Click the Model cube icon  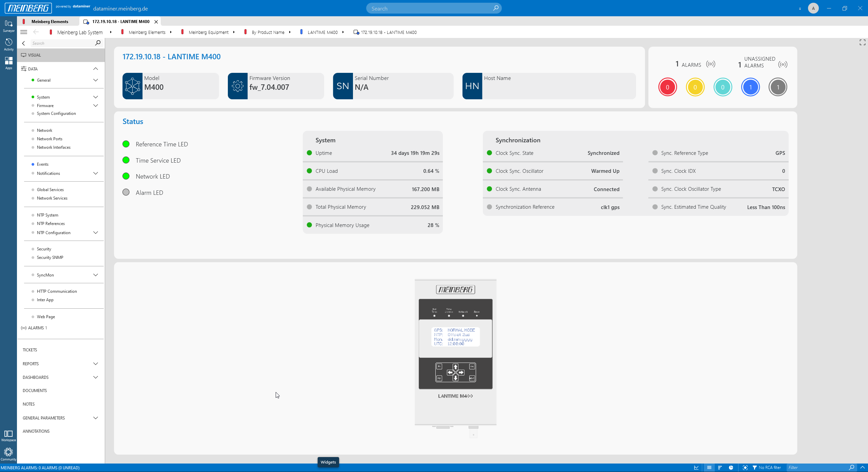pyautogui.click(x=133, y=86)
